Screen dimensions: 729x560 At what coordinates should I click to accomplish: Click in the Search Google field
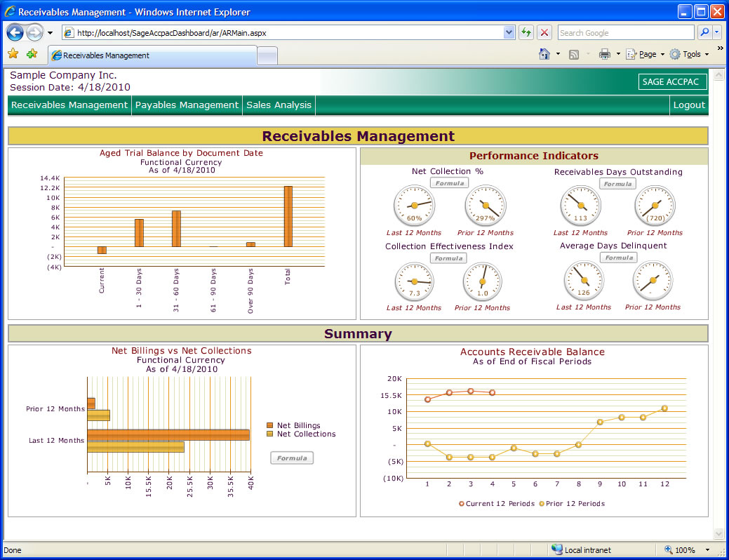624,32
